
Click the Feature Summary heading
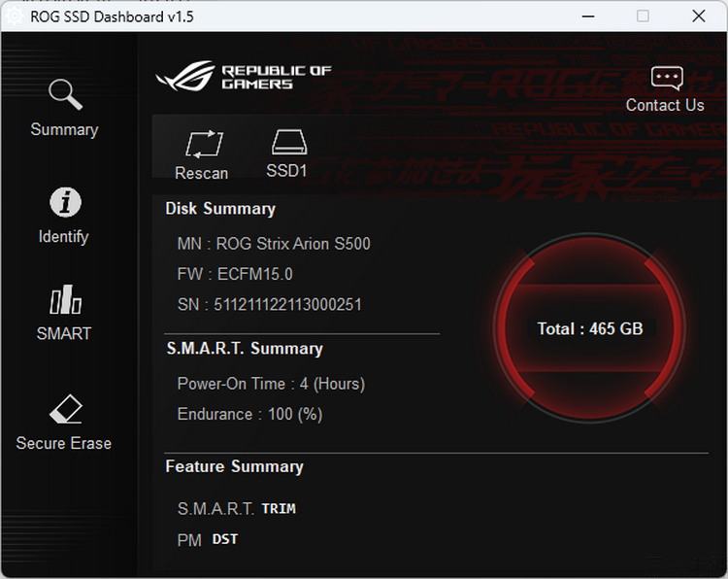[x=235, y=466]
